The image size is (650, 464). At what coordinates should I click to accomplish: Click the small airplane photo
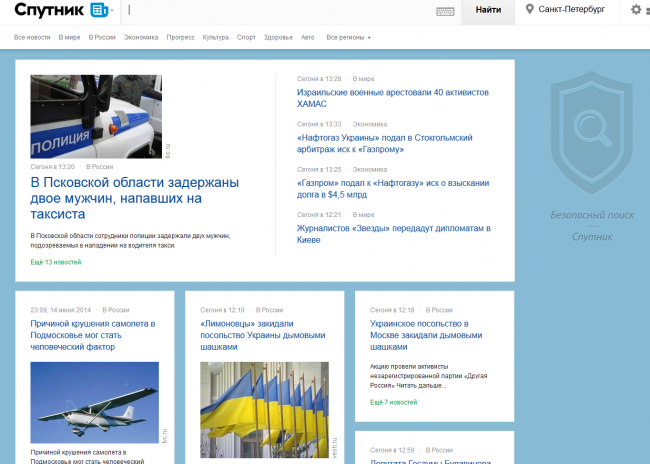pos(95,402)
